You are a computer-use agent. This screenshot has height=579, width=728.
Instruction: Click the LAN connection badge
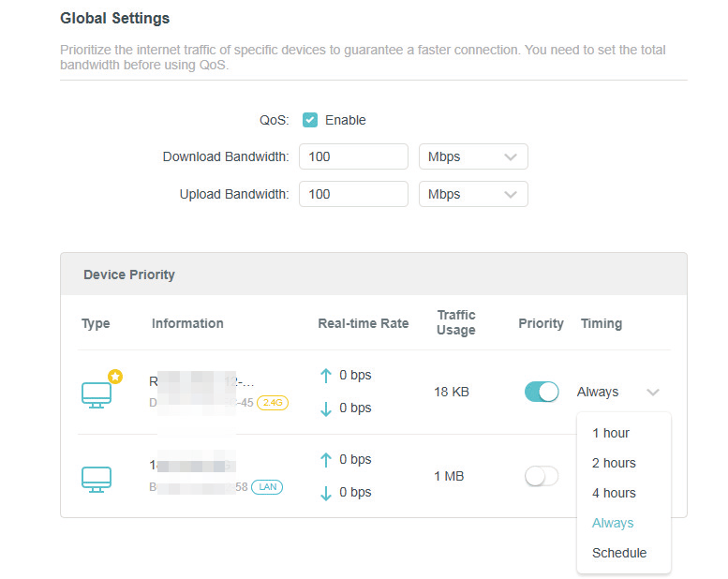point(267,487)
